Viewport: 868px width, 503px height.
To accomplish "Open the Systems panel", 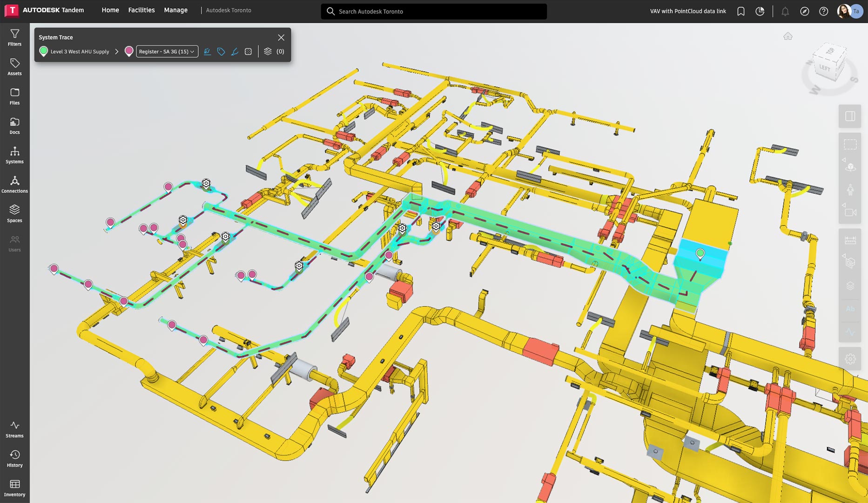I will (x=14, y=155).
